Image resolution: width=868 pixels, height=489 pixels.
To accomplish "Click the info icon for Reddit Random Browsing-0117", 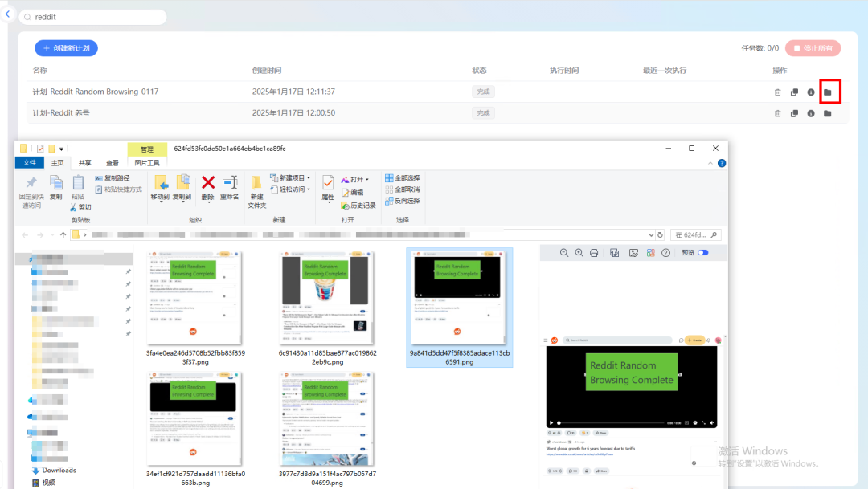I will pyautogui.click(x=811, y=92).
